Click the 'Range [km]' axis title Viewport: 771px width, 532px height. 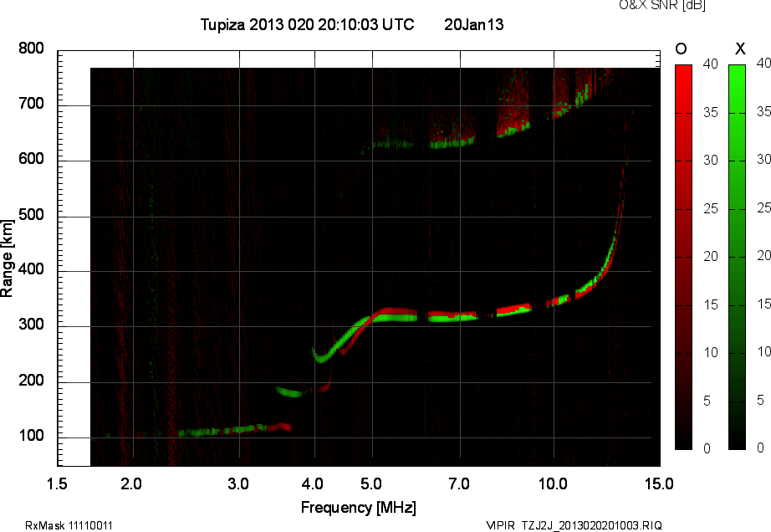point(7,258)
